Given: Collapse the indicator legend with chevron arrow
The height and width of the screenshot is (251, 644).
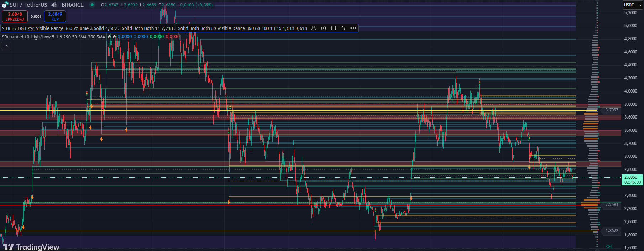Looking at the screenshot, I should tap(6, 46).
